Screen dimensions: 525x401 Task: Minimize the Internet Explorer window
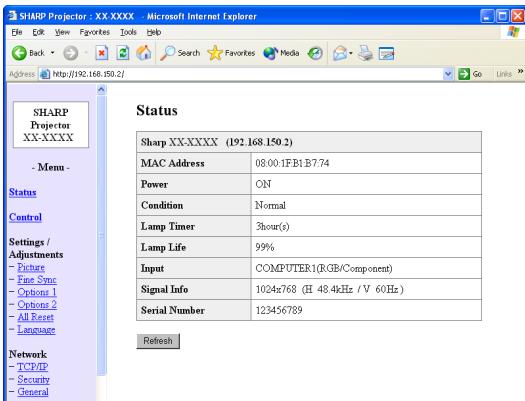(487, 16)
